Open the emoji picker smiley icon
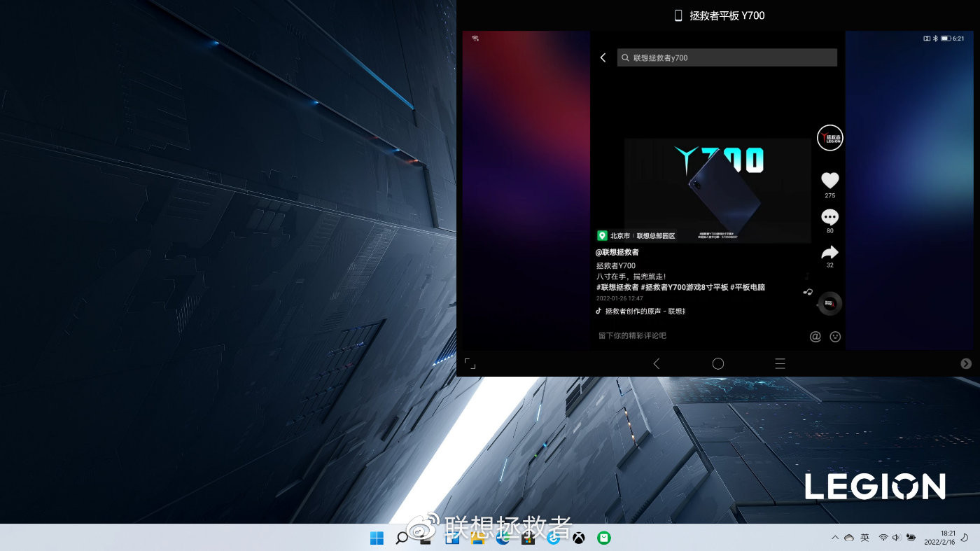Image resolution: width=980 pixels, height=551 pixels. pyautogui.click(x=835, y=337)
